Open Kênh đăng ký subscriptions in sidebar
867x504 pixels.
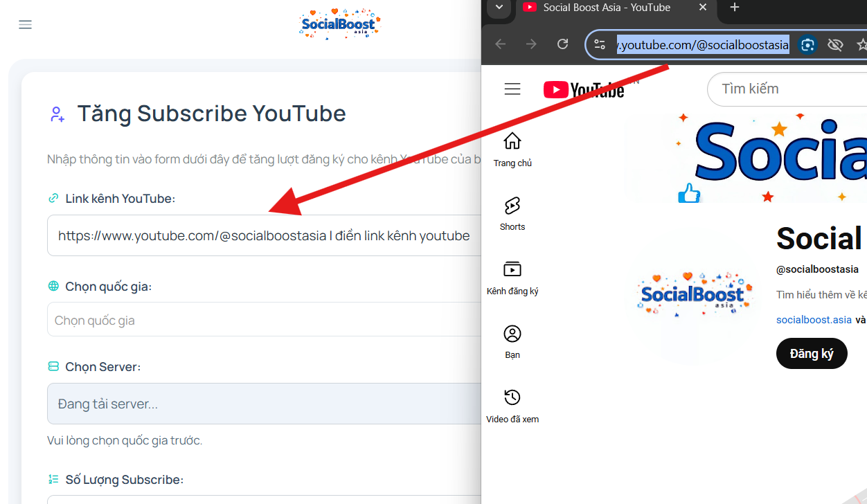pyautogui.click(x=512, y=278)
